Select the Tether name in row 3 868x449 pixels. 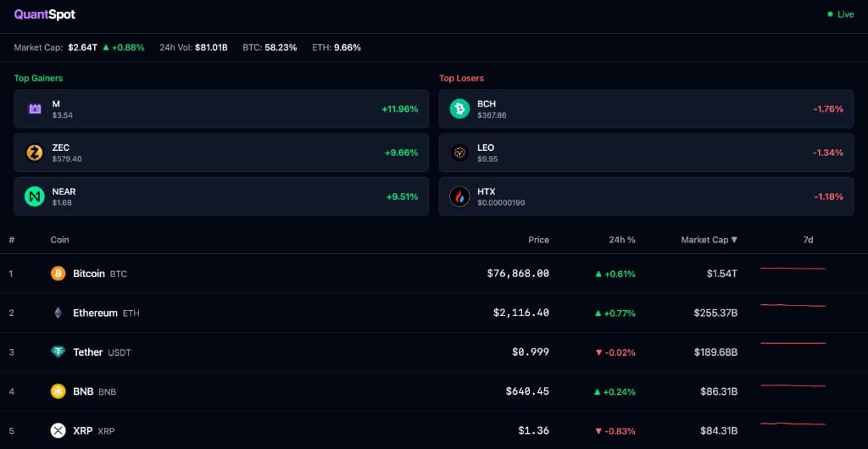tap(88, 352)
